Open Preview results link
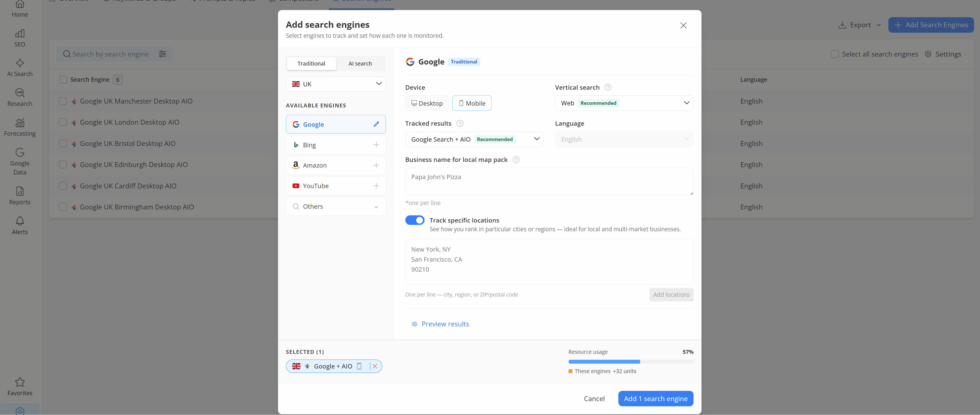 (x=445, y=324)
